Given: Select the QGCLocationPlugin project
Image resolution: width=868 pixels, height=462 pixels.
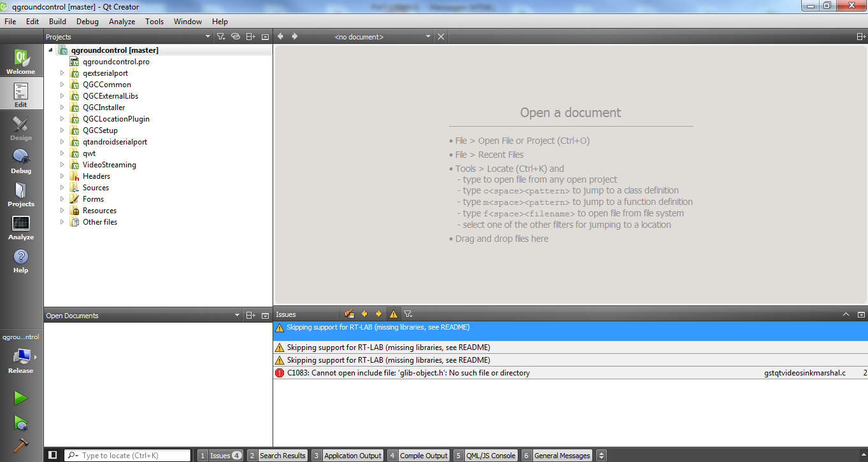Looking at the screenshot, I should pyautogui.click(x=116, y=119).
